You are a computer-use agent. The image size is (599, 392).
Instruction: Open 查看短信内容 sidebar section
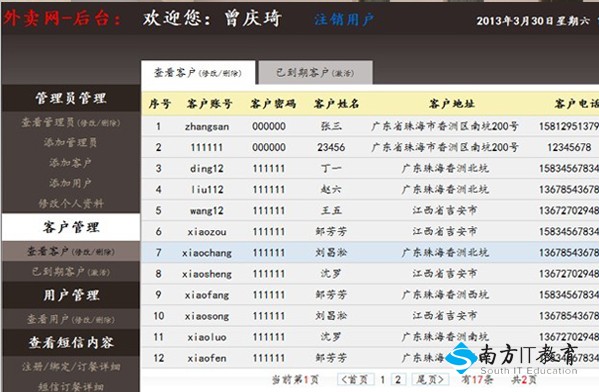tap(71, 342)
